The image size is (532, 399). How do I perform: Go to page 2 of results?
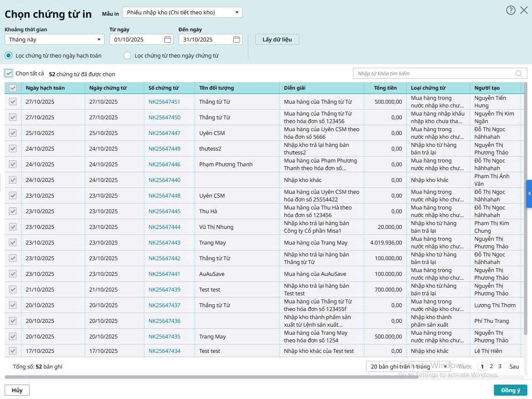[x=491, y=366]
